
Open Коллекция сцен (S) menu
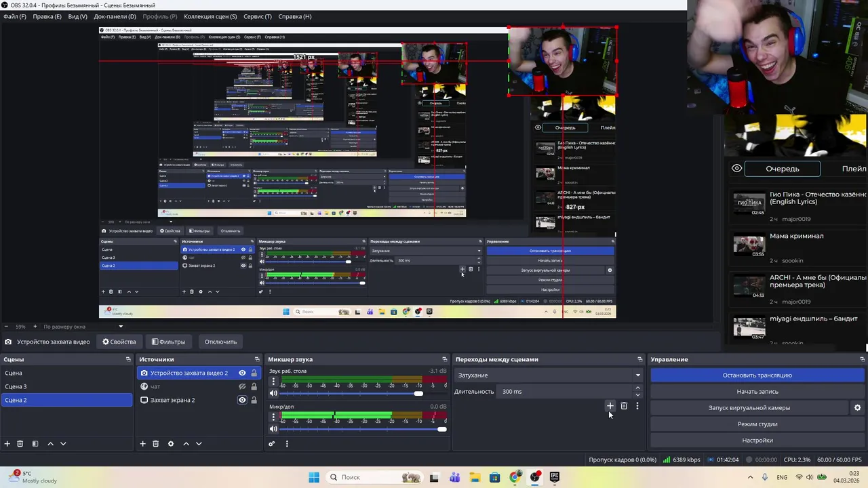210,16
